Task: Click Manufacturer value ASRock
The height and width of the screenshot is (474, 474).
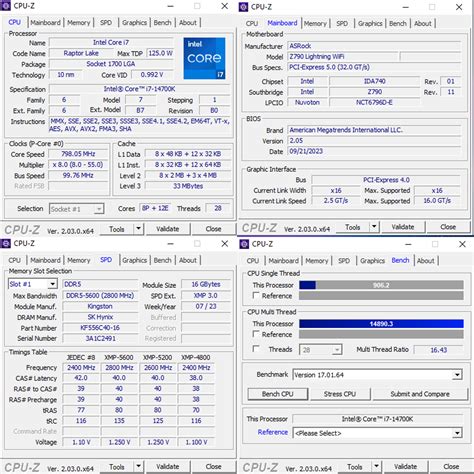Action: pos(374,46)
